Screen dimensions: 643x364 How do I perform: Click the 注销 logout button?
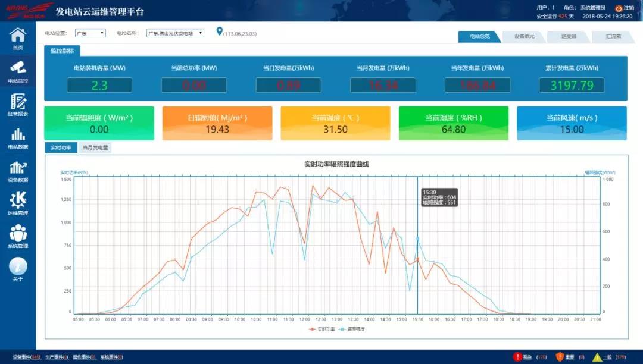point(625,8)
